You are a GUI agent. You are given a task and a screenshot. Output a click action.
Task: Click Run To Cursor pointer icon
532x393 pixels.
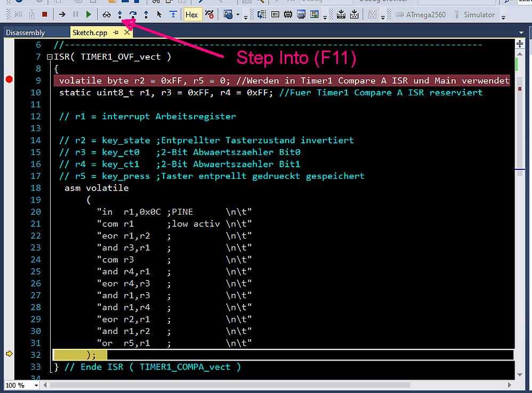coord(159,14)
